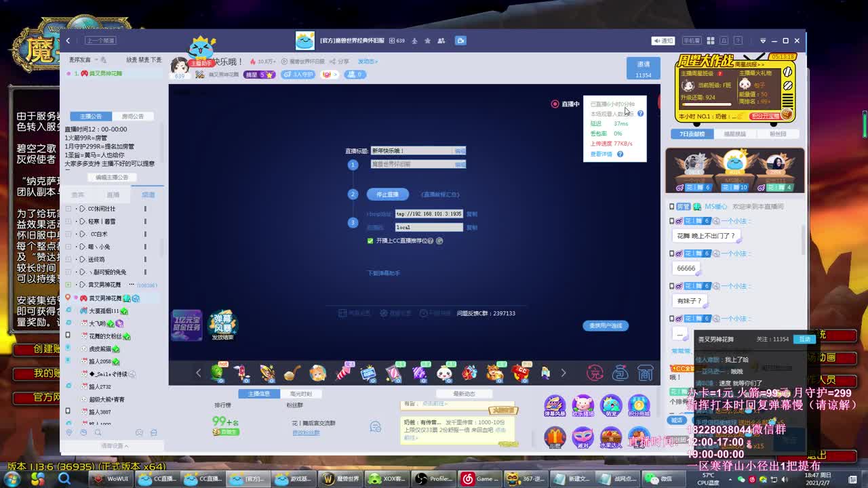Toggle the 开播上CC直播推荐位 checkbox
868x488 pixels.
(370, 241)
